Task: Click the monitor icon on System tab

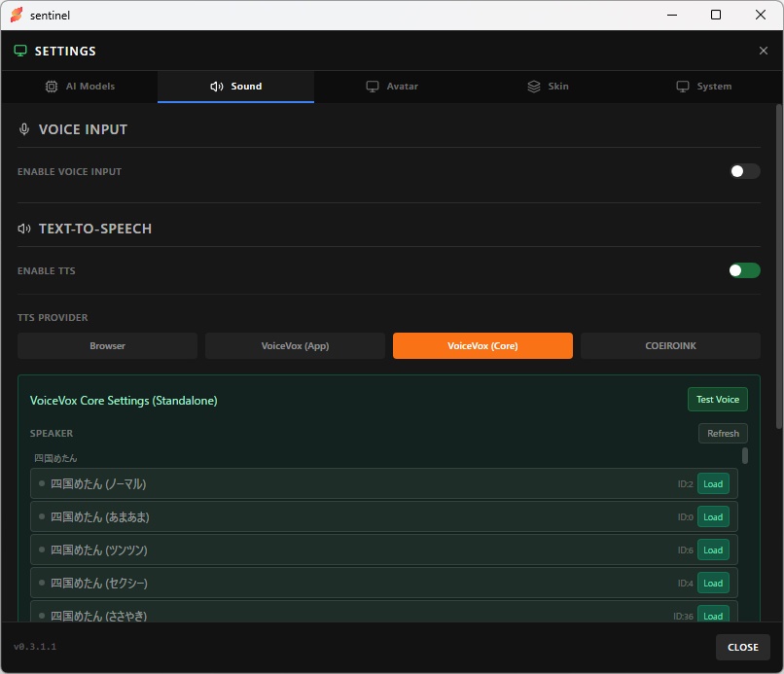Action: 683,87
